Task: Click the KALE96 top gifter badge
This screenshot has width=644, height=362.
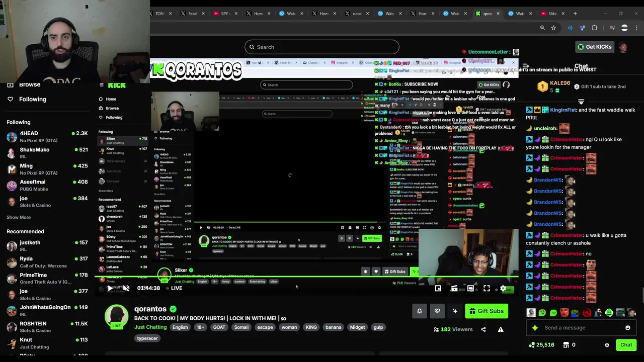Action: pyautogui.click(x=542, y=86)
